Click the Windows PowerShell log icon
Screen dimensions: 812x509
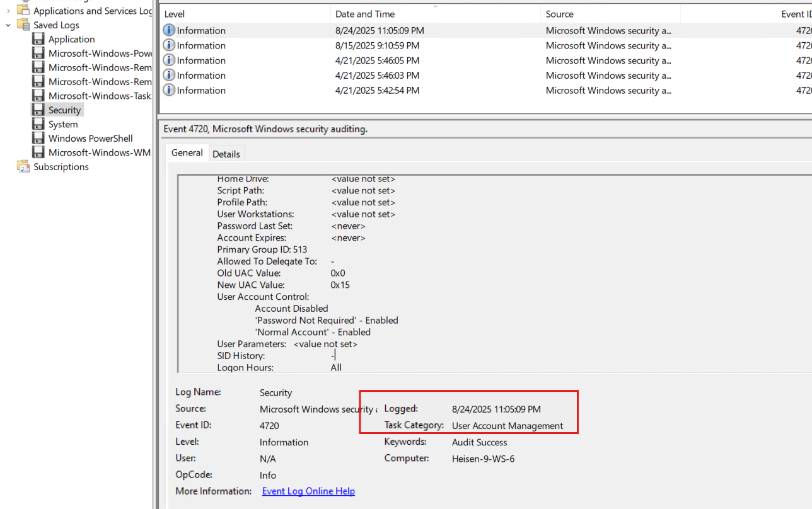38,139
